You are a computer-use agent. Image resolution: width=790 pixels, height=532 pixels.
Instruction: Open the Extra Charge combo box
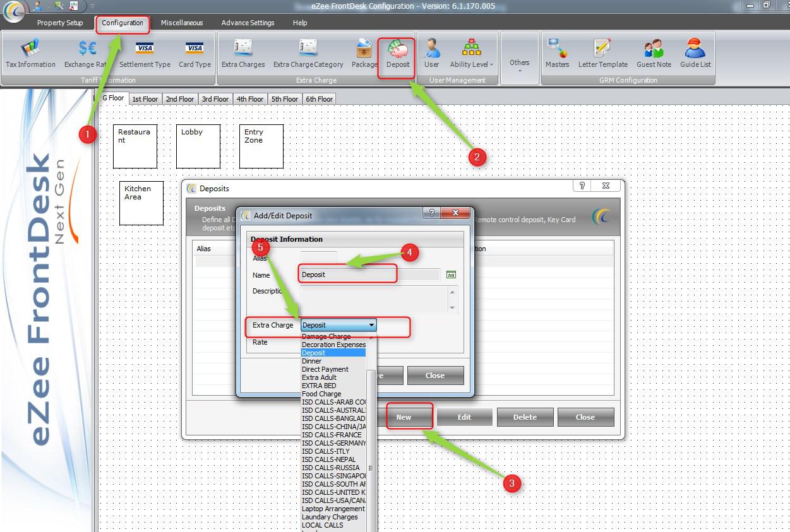(x=339, y=325)
